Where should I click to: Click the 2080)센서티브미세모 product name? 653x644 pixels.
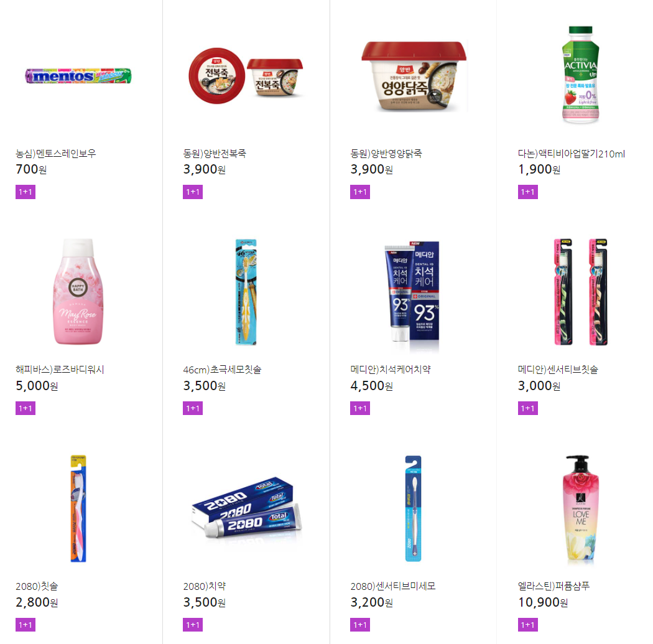coord(392,586)
